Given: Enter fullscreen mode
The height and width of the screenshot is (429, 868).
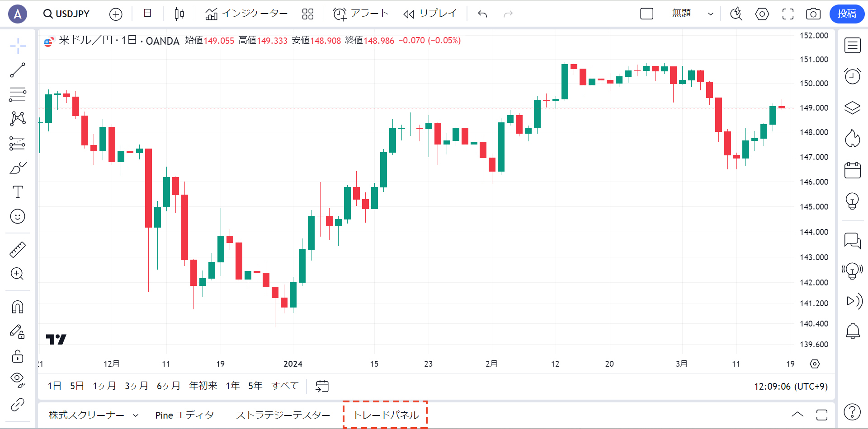Looking at the screenshot, I should [x=788, y=14].
